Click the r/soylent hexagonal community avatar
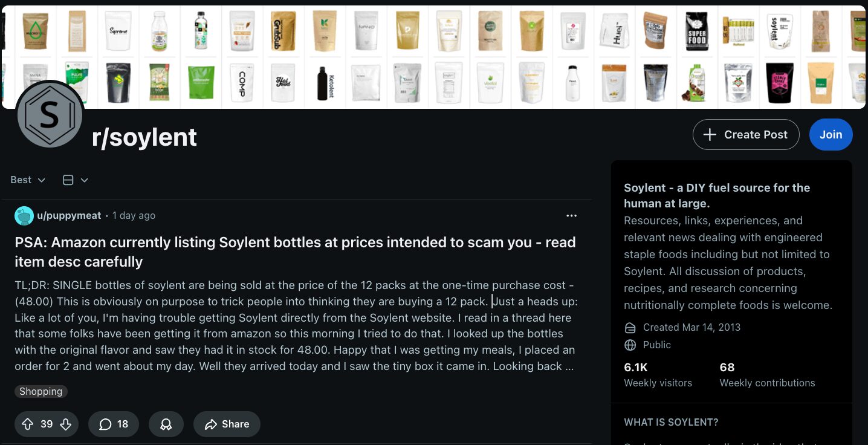 [50, 114]
